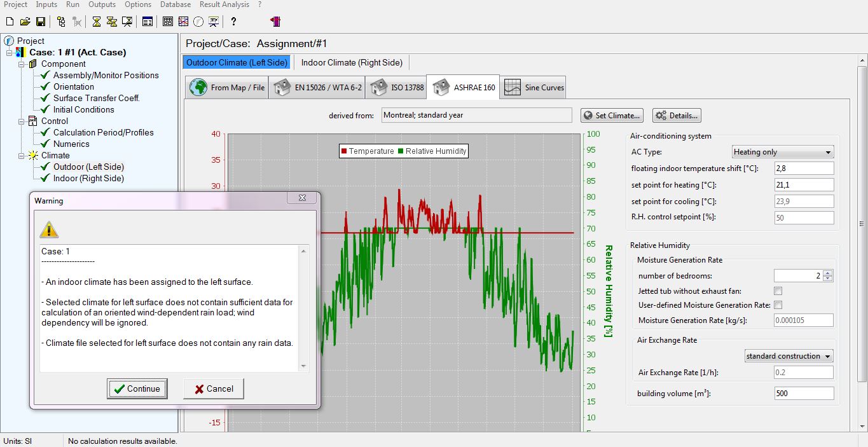Click the help question mark icon

coord(233,22)
